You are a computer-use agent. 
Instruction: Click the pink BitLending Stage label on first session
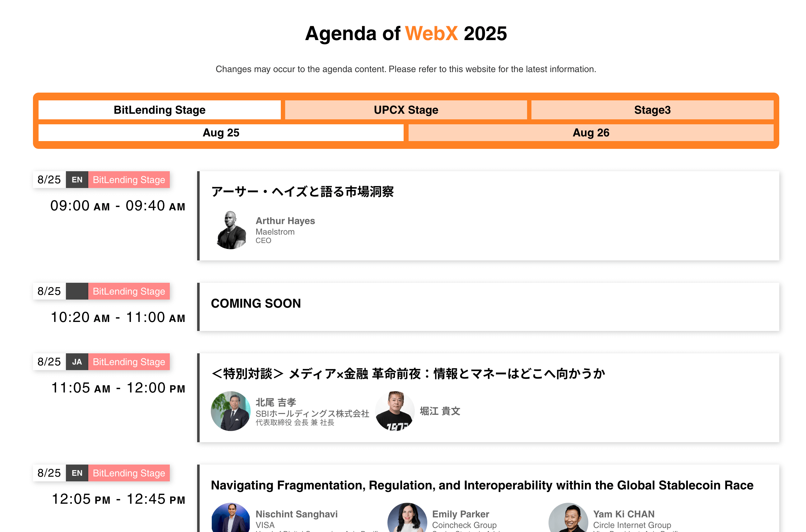click(x=129, y=180)
